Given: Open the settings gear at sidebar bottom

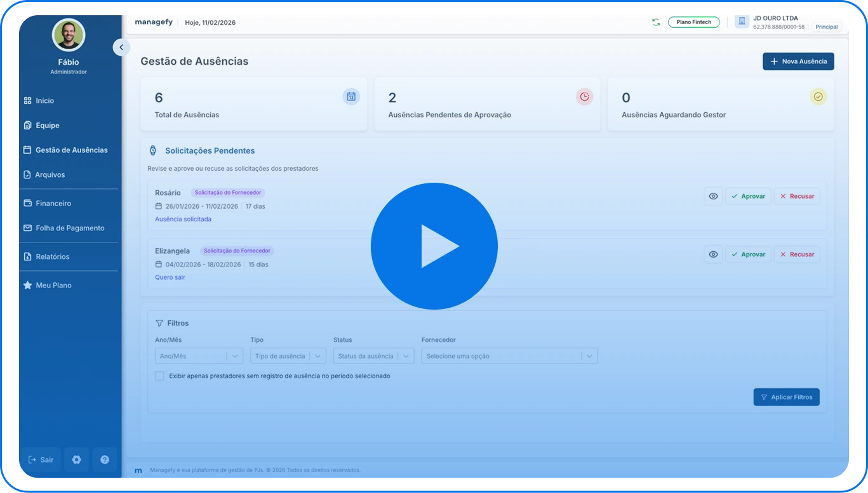Looking at the screenshot, I should coord(76,459).
